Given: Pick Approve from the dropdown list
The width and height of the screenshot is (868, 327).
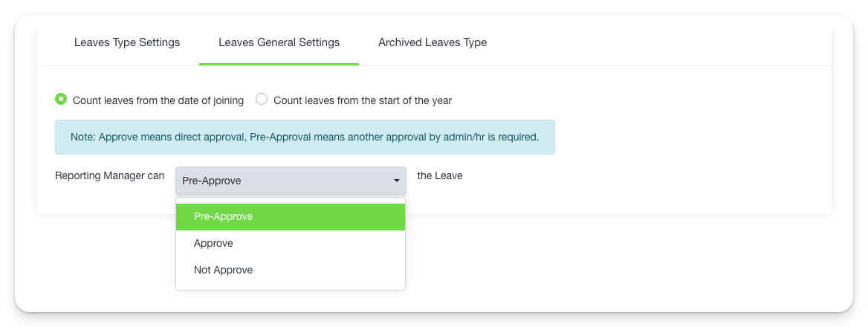Looking at the screenshot, I should pyautogui.click(x=213, y=244).
